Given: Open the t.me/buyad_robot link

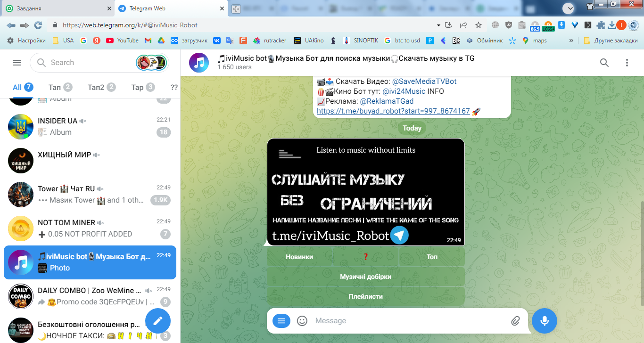Looking at the screenshot, I should 393,111.
